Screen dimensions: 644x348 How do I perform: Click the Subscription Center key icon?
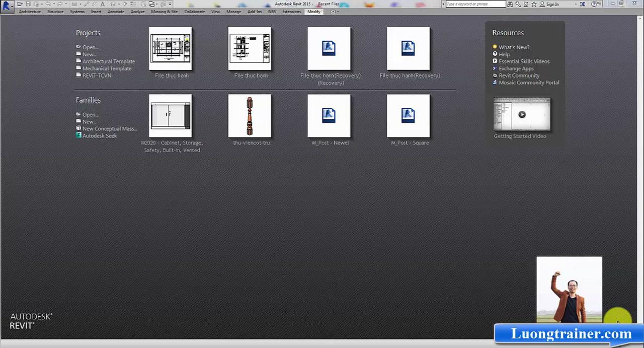pyautogui.click(x=518, y=4)
